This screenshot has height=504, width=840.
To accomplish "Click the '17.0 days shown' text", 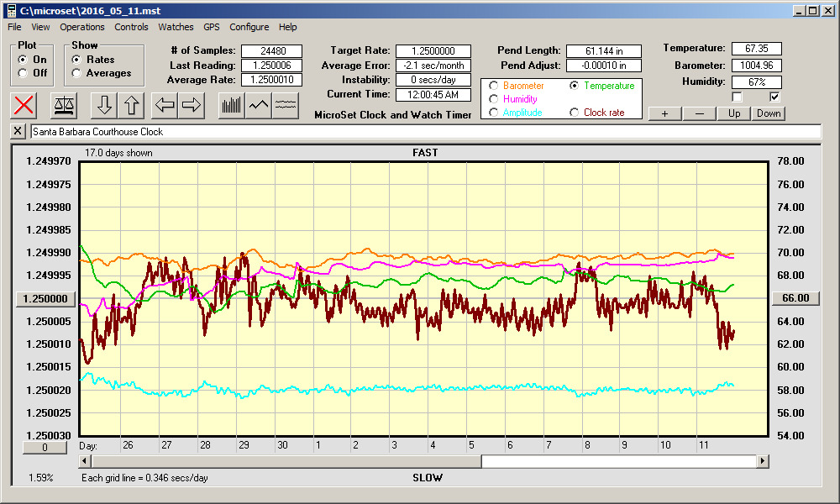I will (x=118, y=153).
